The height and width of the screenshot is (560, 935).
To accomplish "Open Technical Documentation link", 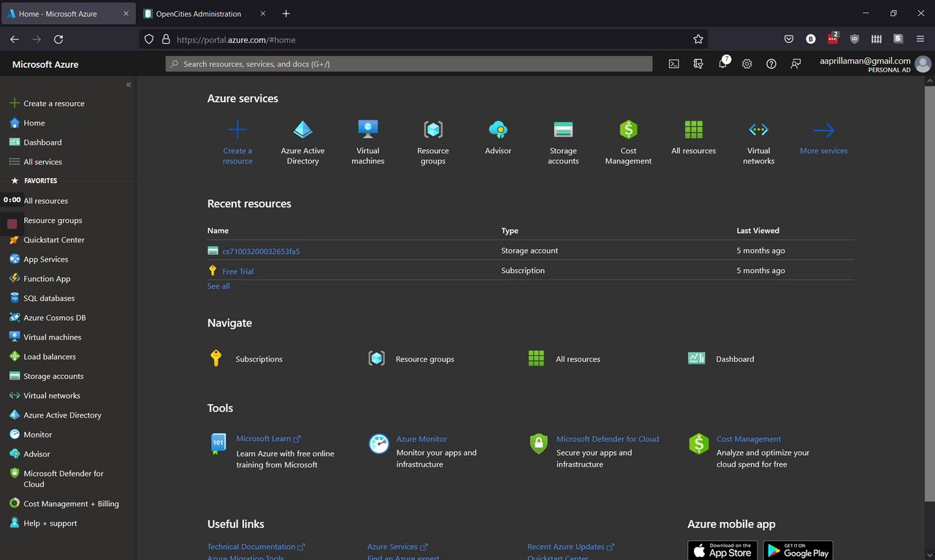I will (256, 546).
